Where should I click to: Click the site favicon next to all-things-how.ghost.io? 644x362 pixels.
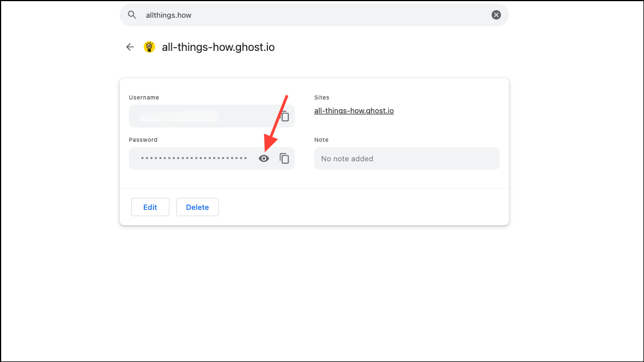[149, 47]
